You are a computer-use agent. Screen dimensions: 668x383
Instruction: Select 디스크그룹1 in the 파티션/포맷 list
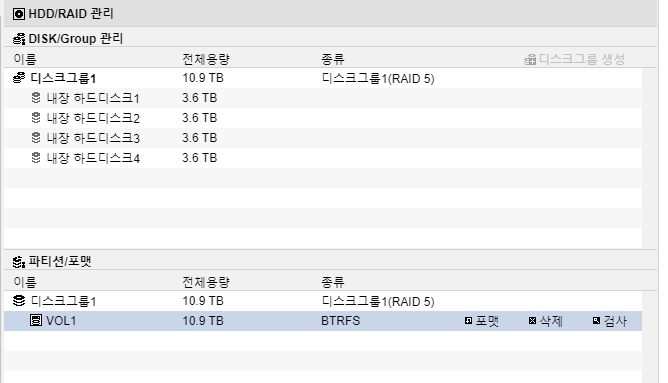pos(323,301)
